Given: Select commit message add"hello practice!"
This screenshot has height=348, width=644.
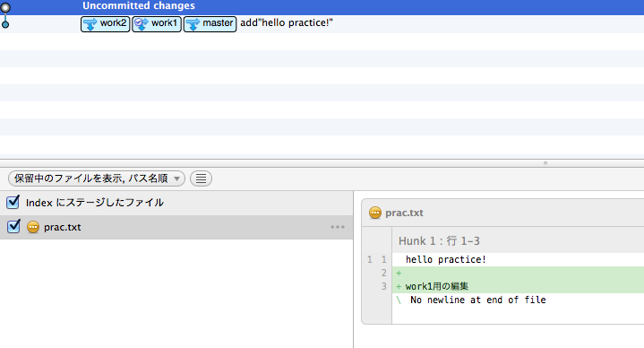Looking at the screenshot, I should (x=287, y=22).
